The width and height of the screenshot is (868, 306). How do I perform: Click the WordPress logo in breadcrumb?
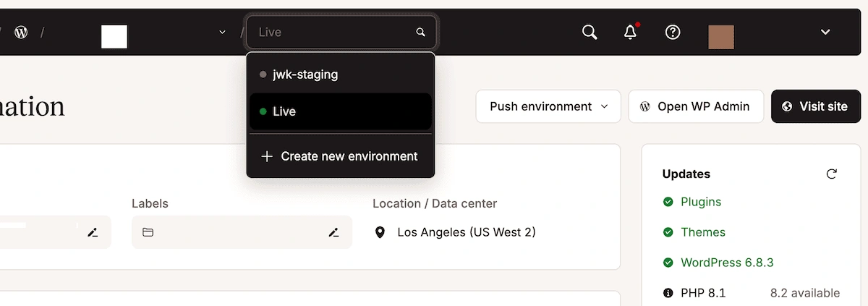pyautogui.click(x=22, y=33)
